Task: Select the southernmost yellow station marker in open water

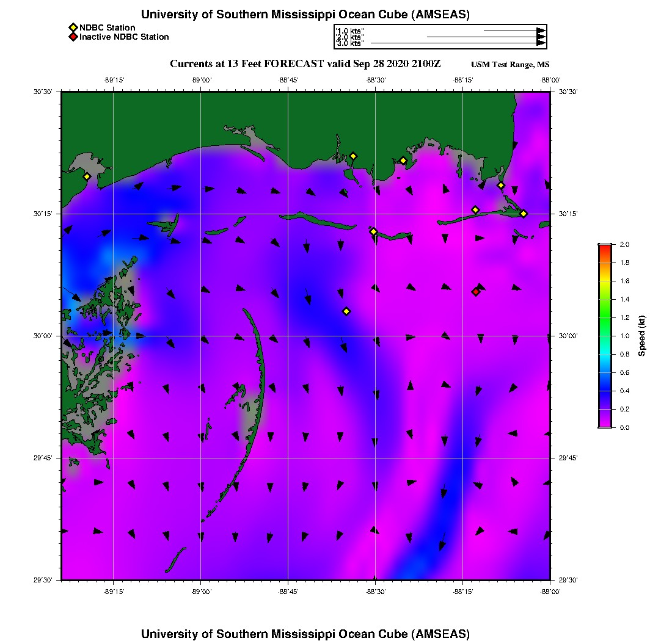Action: (346, 311)
